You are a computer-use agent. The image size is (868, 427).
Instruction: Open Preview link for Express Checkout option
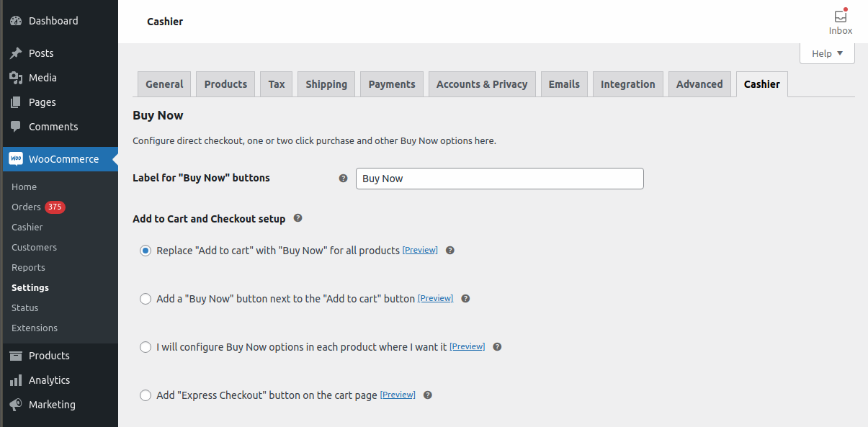click(398, 395)
